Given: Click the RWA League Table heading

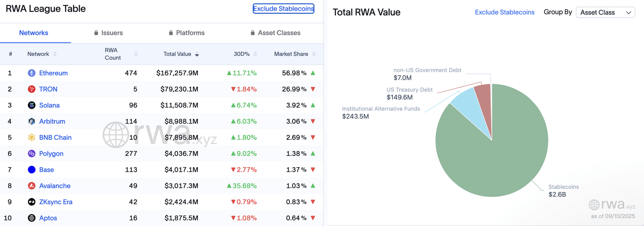Looking at the screenshot, I should coord(46,8).
